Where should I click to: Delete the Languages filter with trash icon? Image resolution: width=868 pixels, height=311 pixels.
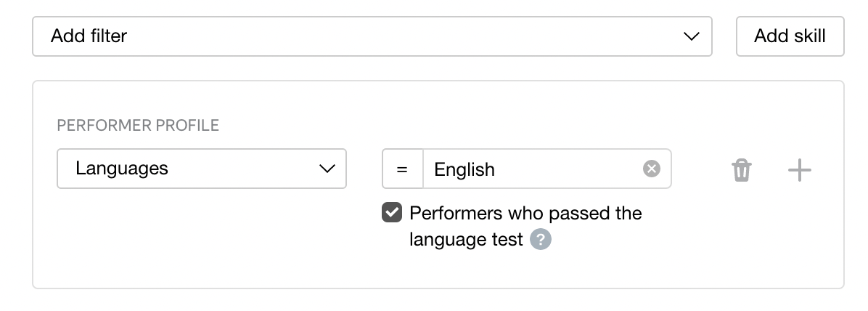tap(741, 169)
